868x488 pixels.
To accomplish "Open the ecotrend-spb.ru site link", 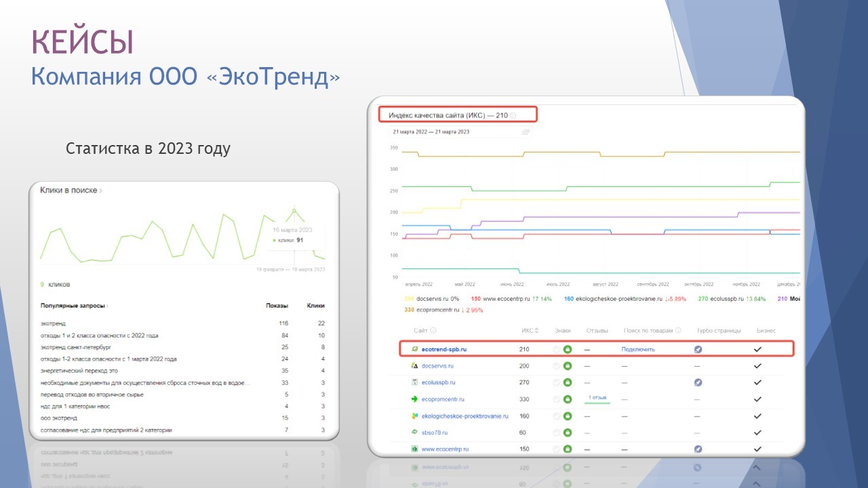I will point(444,349).
